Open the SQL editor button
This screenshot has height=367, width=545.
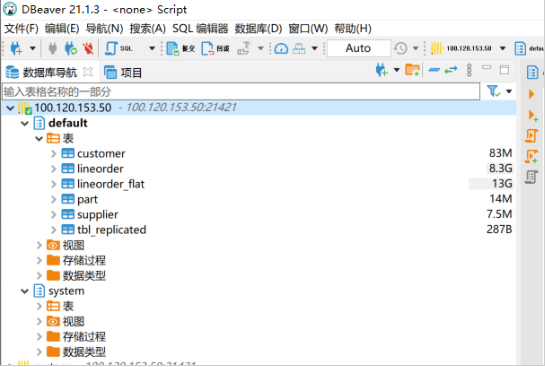[119, 48]
